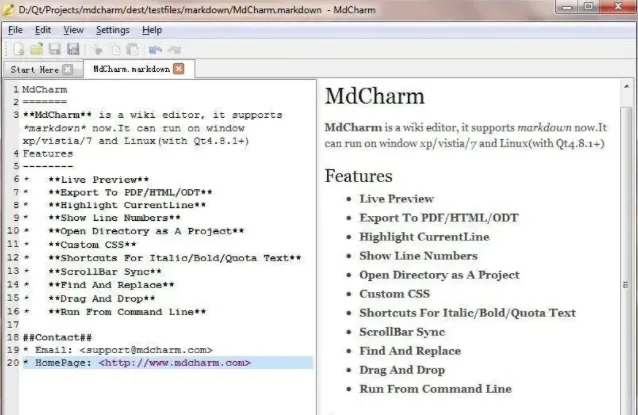Click the Redo arrow icon

(174, 50)
